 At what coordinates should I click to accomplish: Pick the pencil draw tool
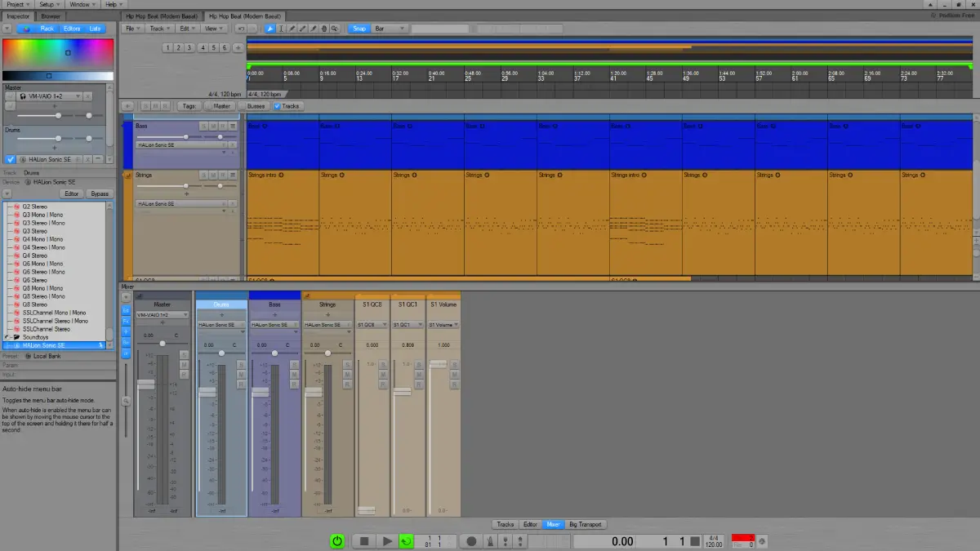[x=292, y=29]
